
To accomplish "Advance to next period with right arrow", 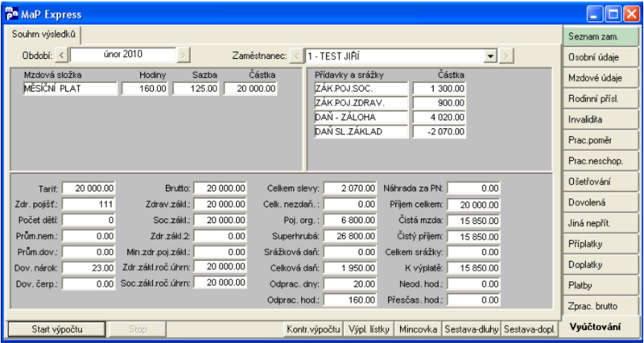I will pyautogui.click(x=184, y=55).
